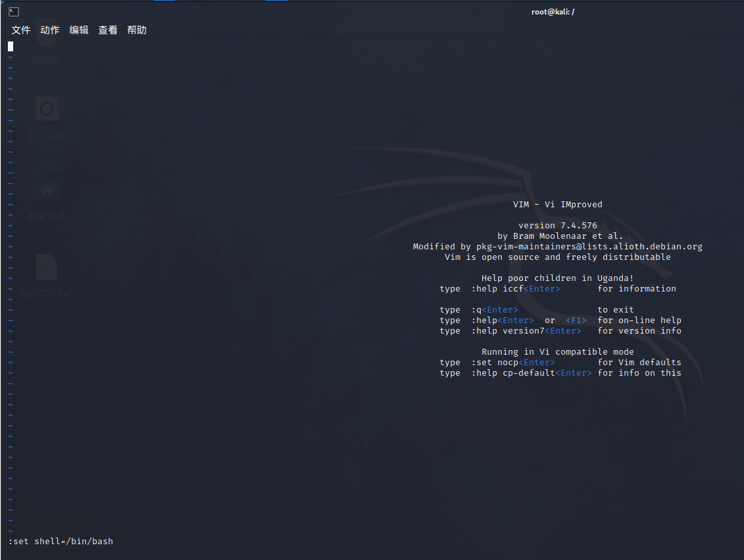The image size is (744, 560).
Task: Click the ':help version7<Enter>' command text
Action: (x=526, y=331)
